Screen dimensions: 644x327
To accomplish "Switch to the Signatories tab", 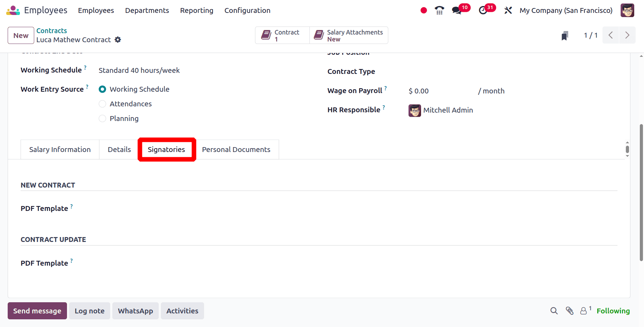I will tap(166, 150).
